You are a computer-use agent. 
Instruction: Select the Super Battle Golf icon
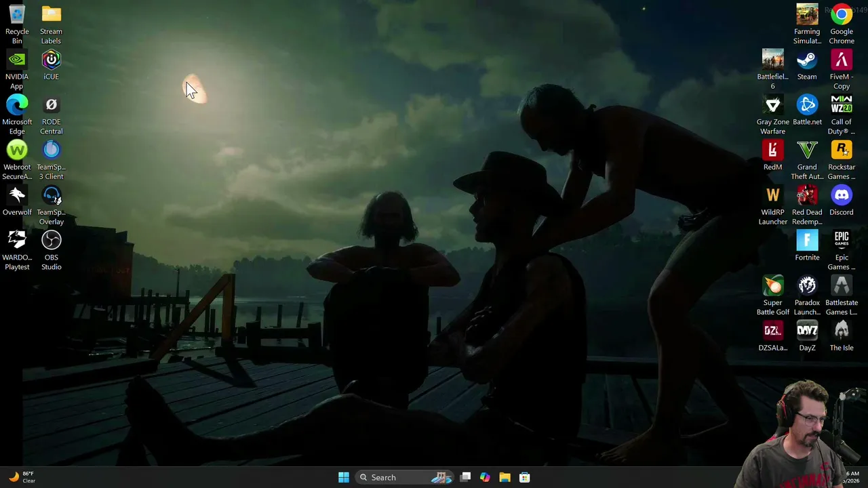[x=772, y=296]
